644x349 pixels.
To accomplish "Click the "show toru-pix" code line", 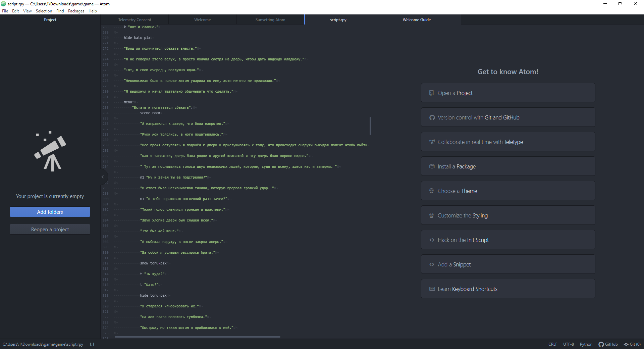I will tap(153, 263).
